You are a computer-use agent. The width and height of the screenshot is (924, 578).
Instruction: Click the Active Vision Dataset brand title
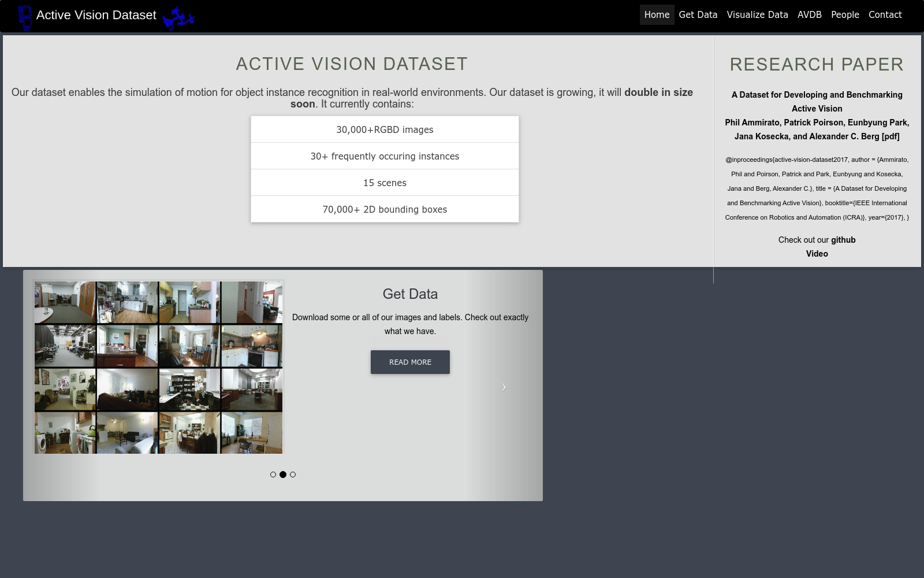96,15
